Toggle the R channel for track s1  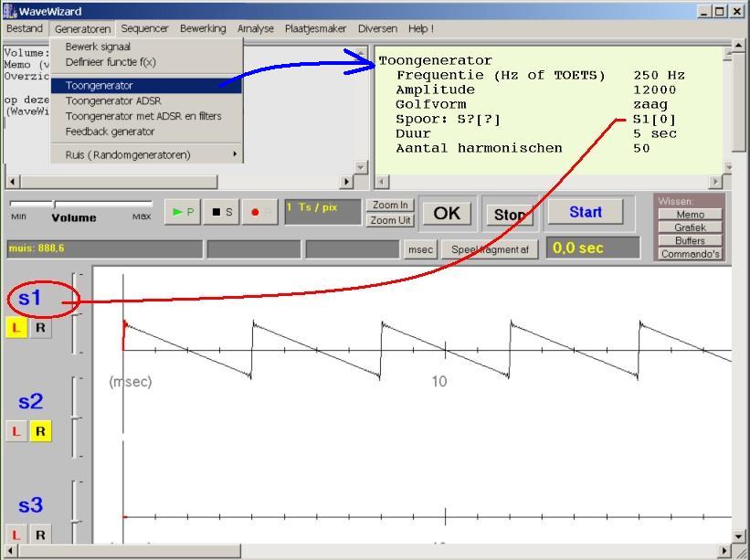(41, 328)
